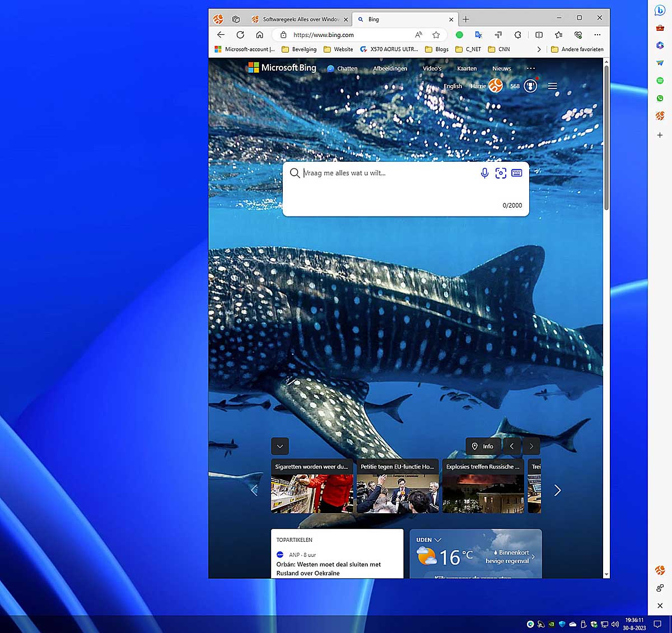
Task: Open the C_NET favorites folder
Action: (x=468, y=49)
